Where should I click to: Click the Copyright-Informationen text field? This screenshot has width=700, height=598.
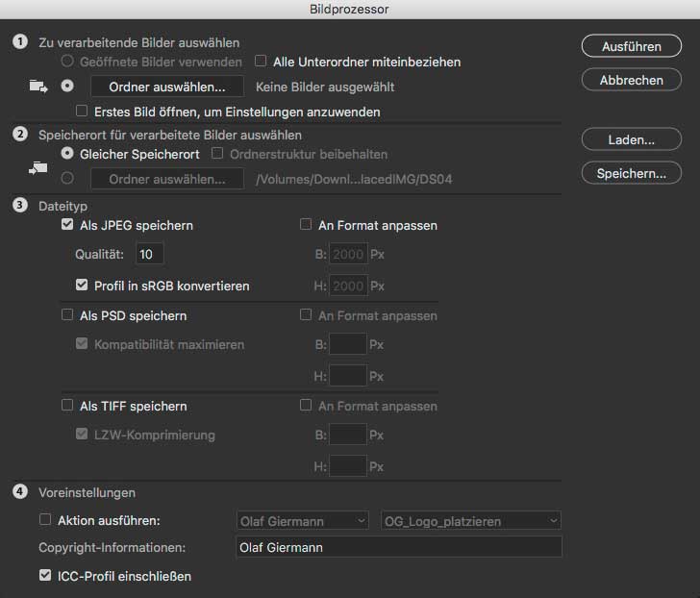point(399,547)
